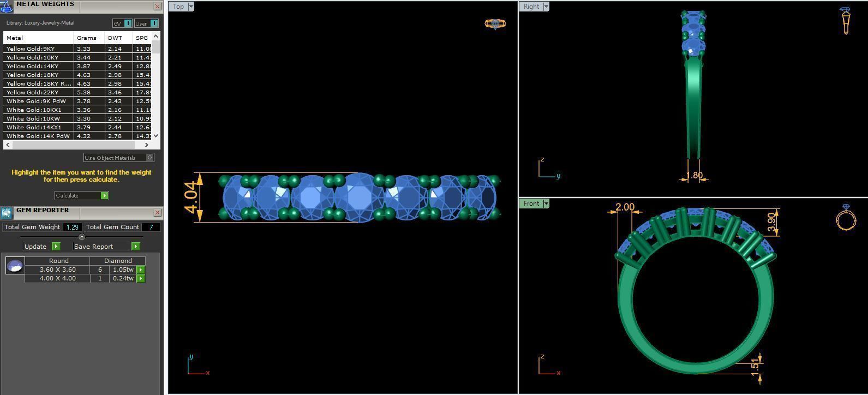Click the Total Gem Count value 7
868x395 pixels.
151,227
